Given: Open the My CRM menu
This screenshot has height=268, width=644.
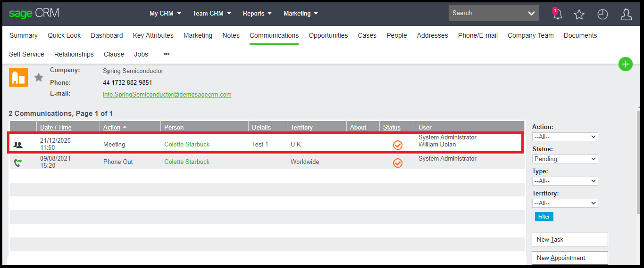Looking at the screenshot, I should pos(165,13).
